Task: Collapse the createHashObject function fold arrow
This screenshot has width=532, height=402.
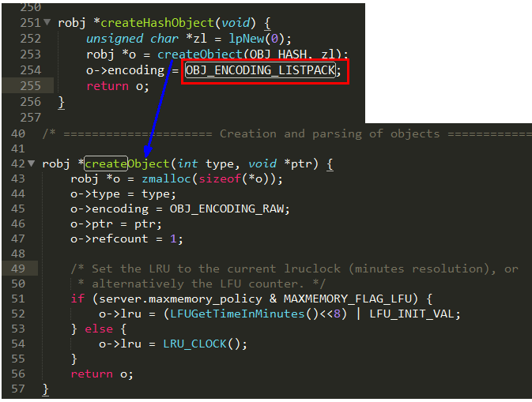Action: pyautogui.click(x=47, y=22)
